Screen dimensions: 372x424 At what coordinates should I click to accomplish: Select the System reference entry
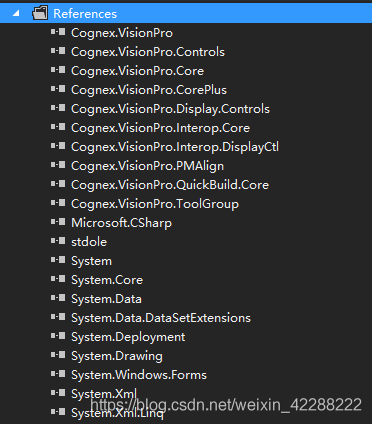click(91, 261)
